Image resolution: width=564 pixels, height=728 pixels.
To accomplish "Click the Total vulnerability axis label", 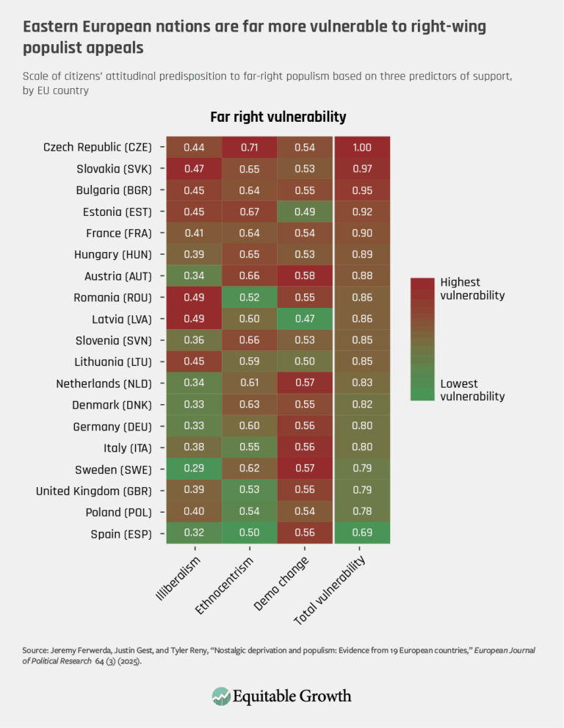I will [330, 590].
